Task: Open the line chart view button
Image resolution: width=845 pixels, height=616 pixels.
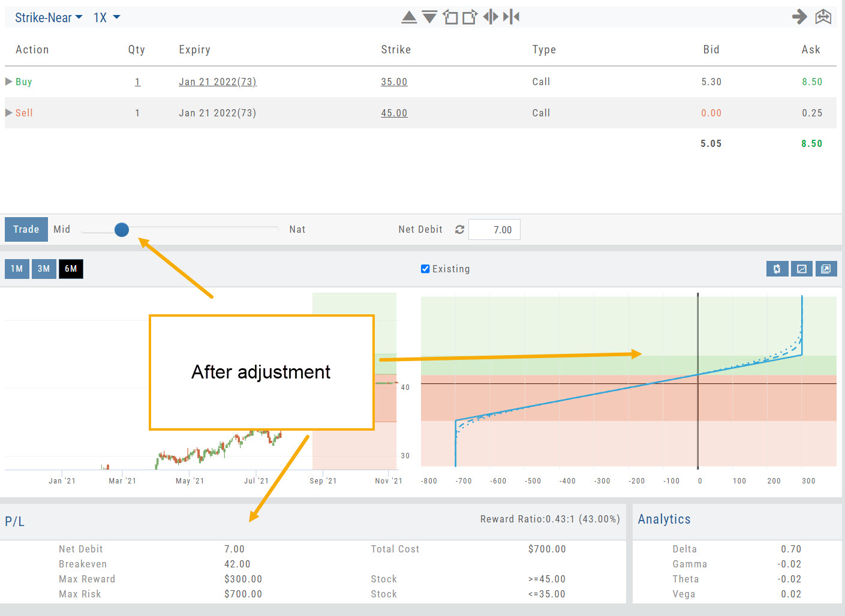Action: [x=801, y=269]
